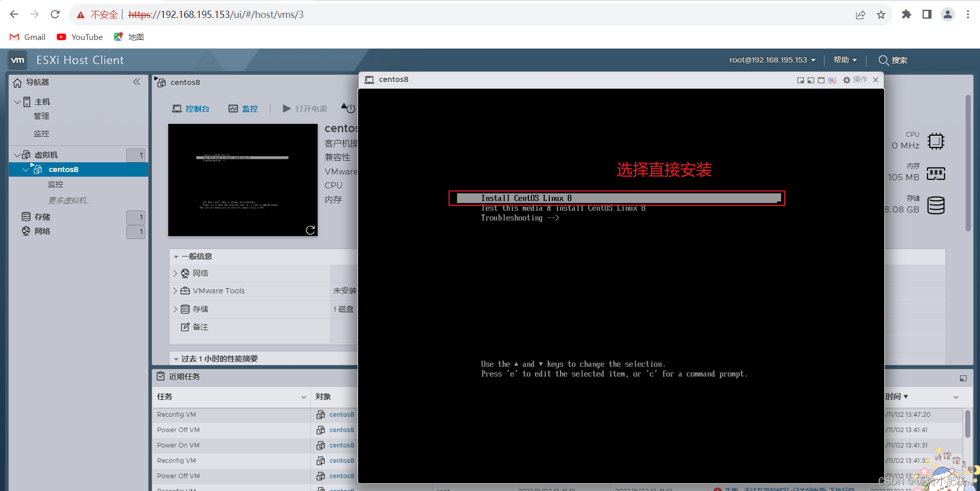Open 更多虚拟机... in navigator
The image size is (980, 491).
coord(71,201)
